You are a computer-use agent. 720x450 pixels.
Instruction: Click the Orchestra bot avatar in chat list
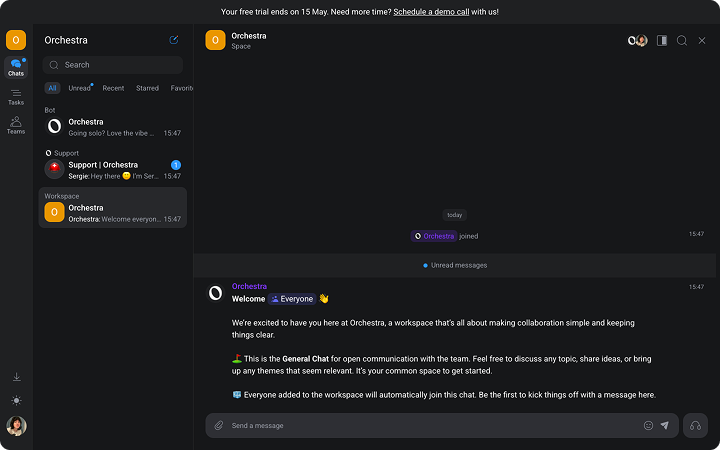tap(54, 126)
